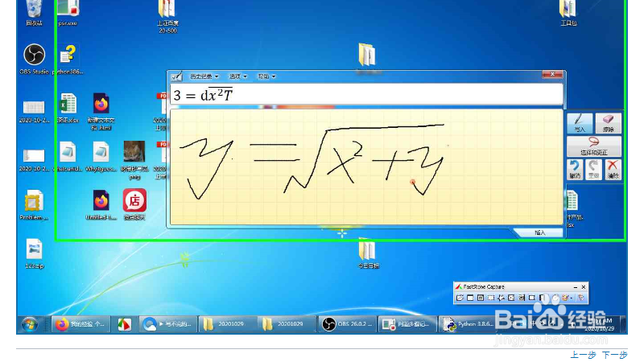Select the Erase tool in Math Input Panel
Screen dimensions: 644x362
609,123
